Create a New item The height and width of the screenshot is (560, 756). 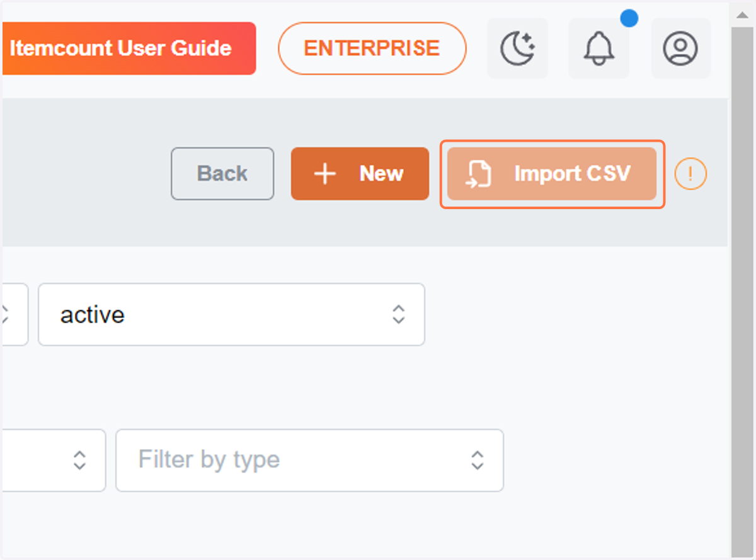click(360, 174)
